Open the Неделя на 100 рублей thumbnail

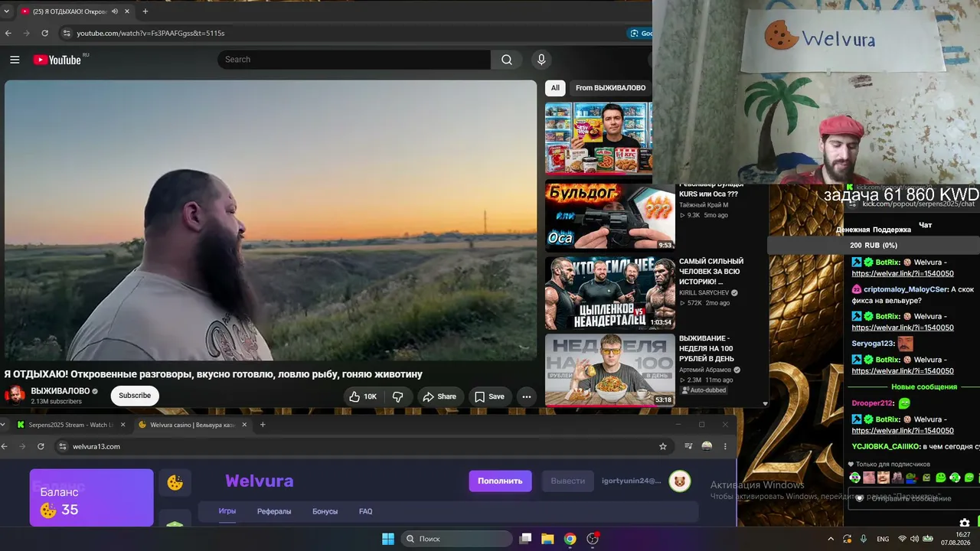pyautogui.click(x=610, y=370)
